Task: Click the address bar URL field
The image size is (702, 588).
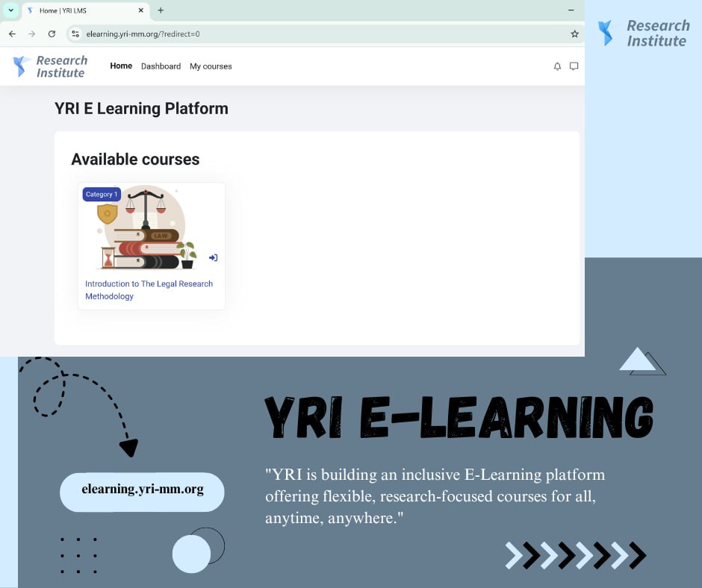Action: (x=326, y=34)
